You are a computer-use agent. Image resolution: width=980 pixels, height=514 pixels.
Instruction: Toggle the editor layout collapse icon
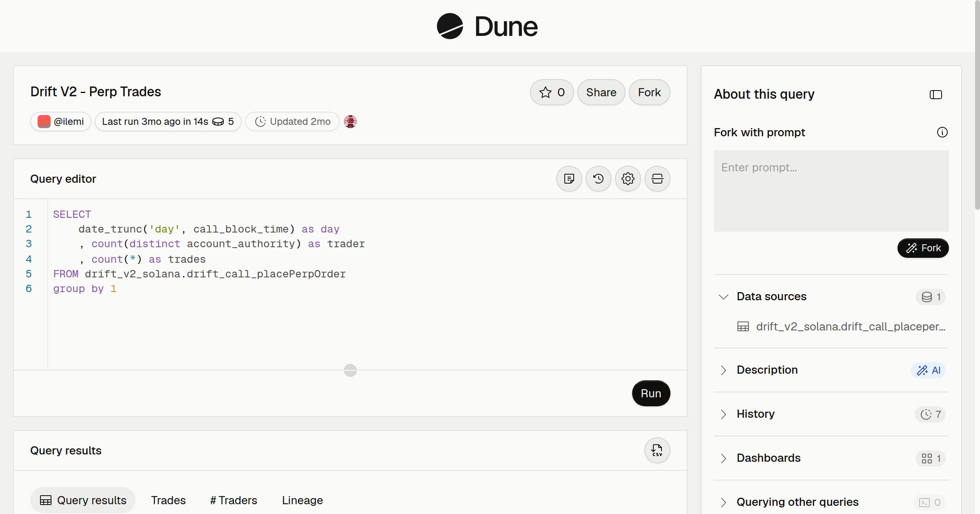point(657,179)
